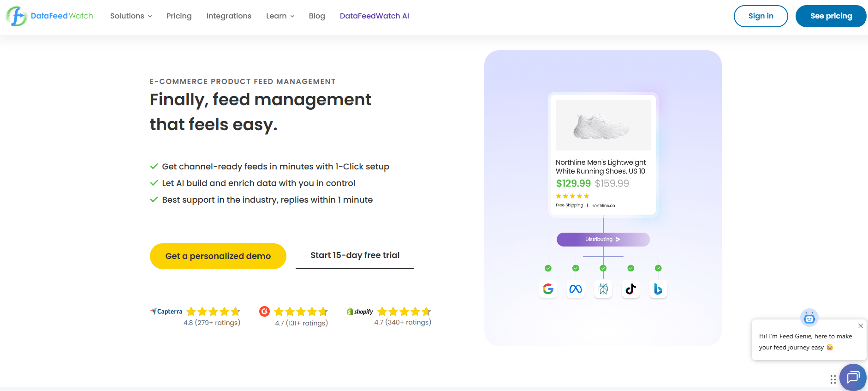
Task: Click the Northline Men's Lightweight shoe title
Action: (x=600, y=167)
